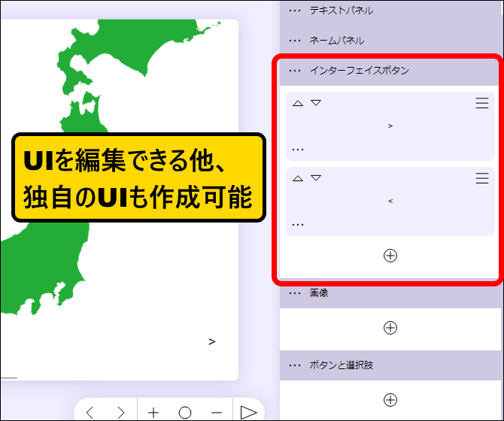Click the ellipsis beside テキストパネル header

(x=295, y=11)
